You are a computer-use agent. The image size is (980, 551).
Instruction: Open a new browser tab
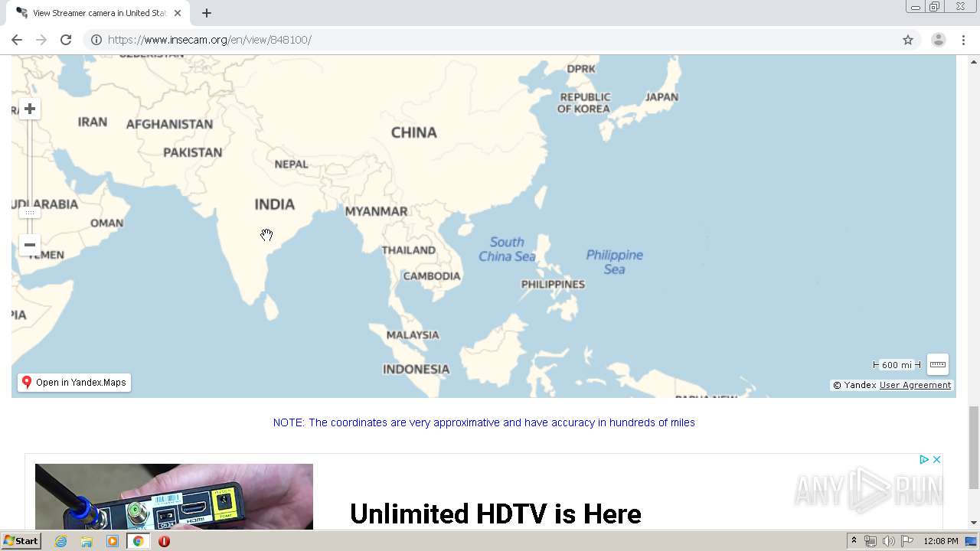point(207,13)
